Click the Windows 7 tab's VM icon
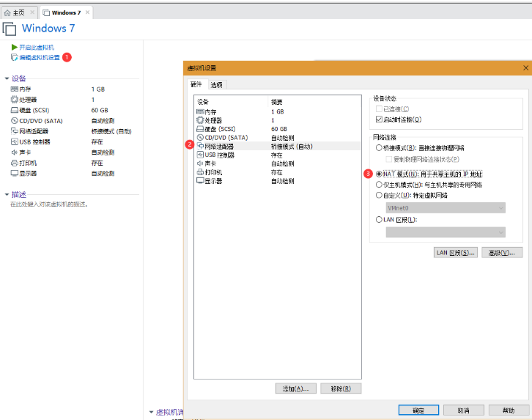 46,13
